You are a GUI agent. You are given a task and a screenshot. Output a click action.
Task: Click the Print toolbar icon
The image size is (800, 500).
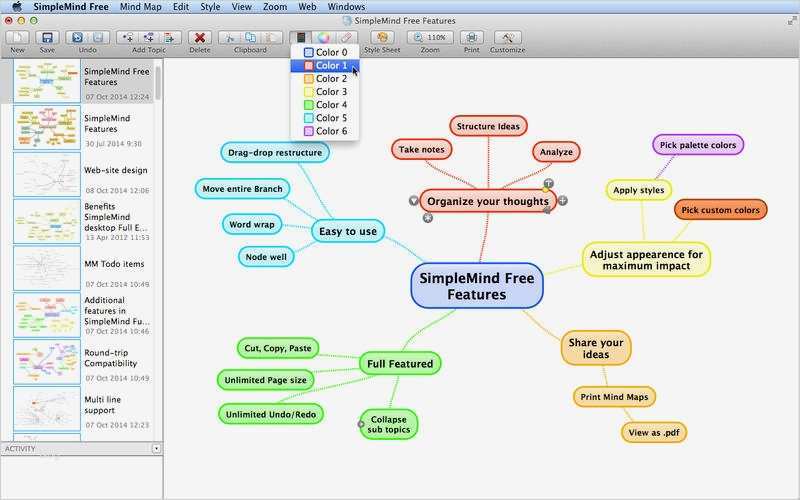click(471, 38)
